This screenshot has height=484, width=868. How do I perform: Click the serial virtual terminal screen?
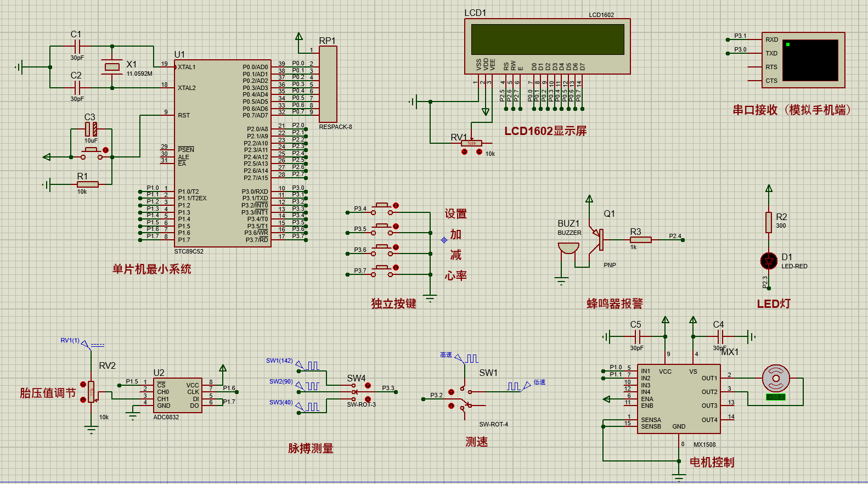810,60
